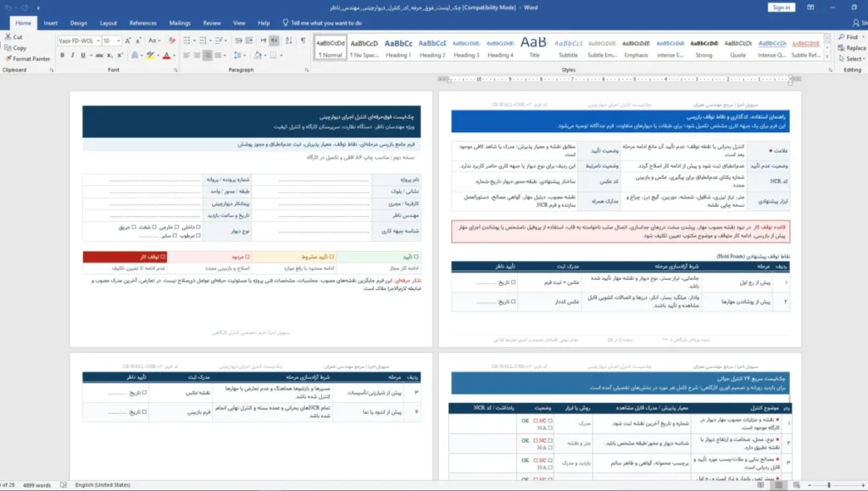
Task: Apply text effects and typography
Action: tap(135, 55)
